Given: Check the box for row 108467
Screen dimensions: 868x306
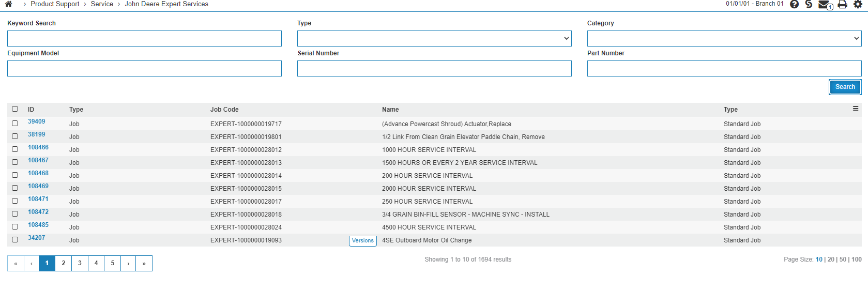Looking at the screenshot, I should 15,162.
